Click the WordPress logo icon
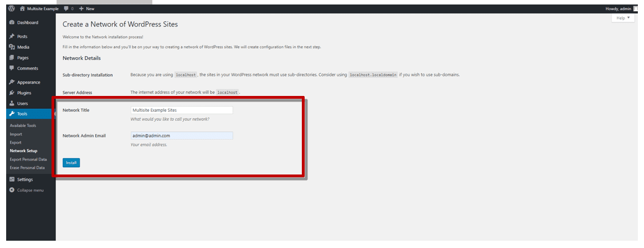Screen dimensions: 644x248 [x=11, y=9]
